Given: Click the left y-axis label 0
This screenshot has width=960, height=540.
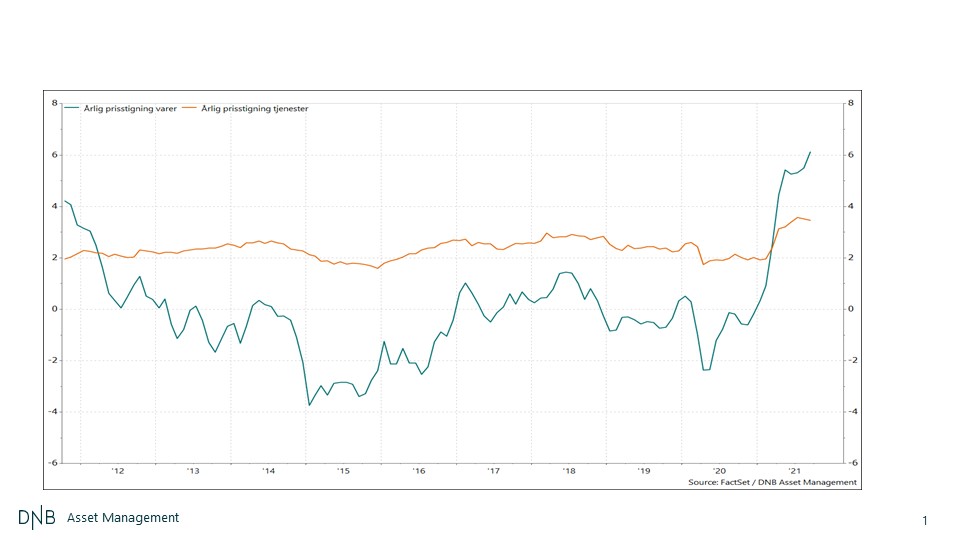Looking at the screenshot, I should [x=54, y=309].
